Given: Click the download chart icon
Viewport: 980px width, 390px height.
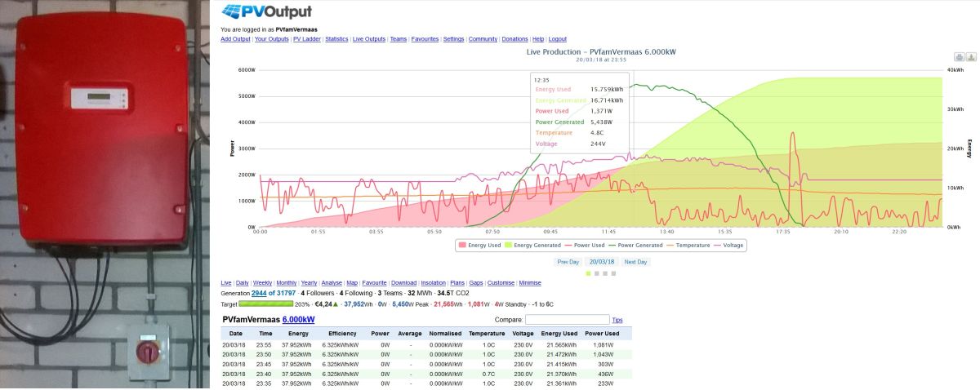Looking at the screenshot, I should pos(971,57).
